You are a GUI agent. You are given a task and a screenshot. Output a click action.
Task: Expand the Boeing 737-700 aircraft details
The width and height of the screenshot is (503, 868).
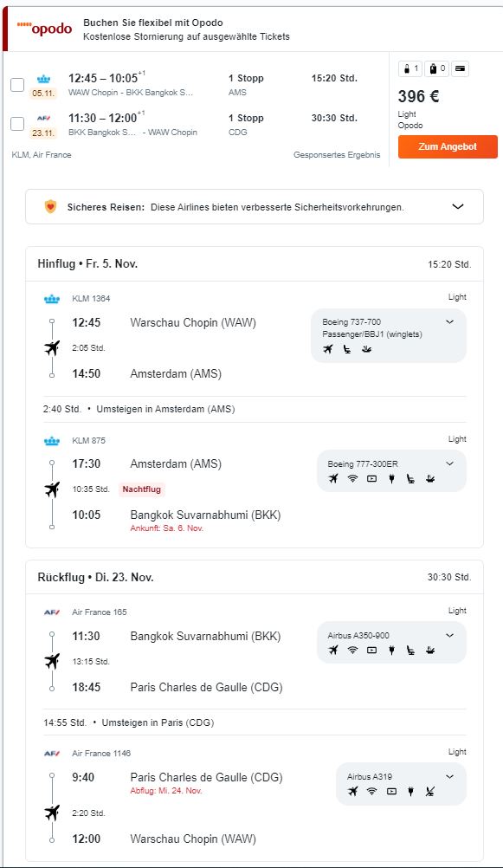pyautogui.click(x=449, y=321)
